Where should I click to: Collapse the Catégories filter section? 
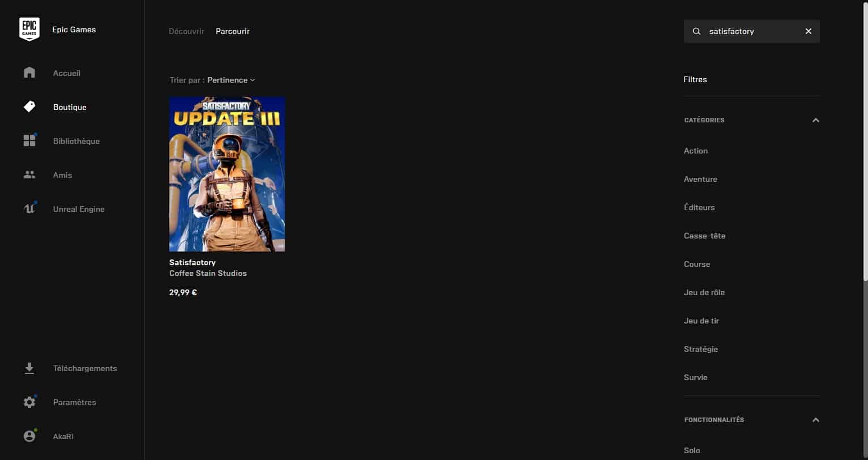pyautogui.click(x=816, y=120)
